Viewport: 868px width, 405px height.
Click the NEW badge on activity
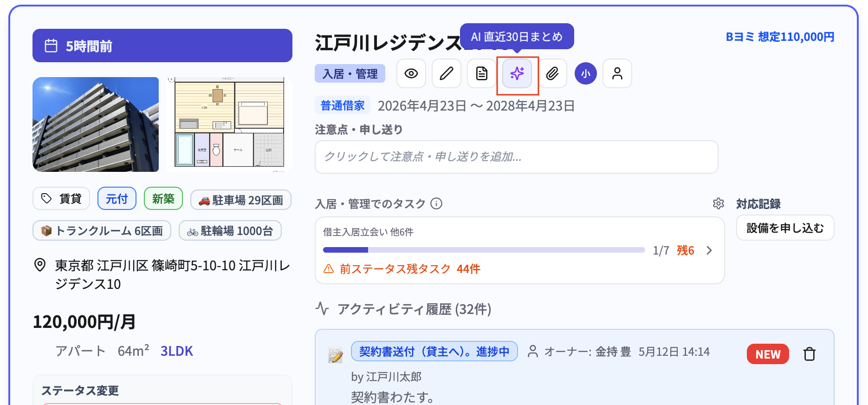[768, 354]
